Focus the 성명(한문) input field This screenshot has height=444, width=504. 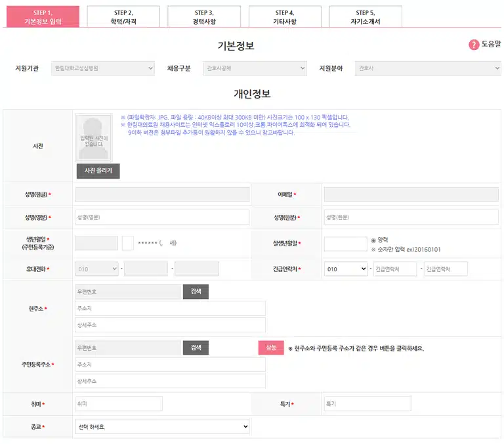click(411, 217)
